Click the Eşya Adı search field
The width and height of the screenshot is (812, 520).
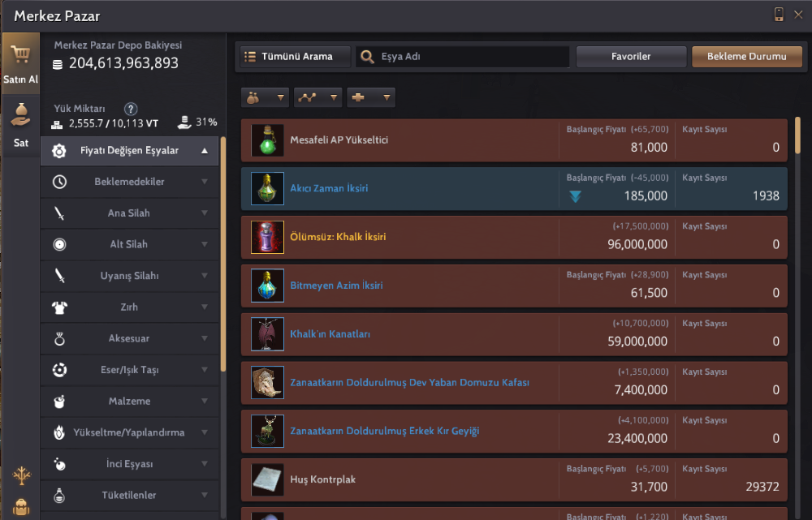click(471, 57)
